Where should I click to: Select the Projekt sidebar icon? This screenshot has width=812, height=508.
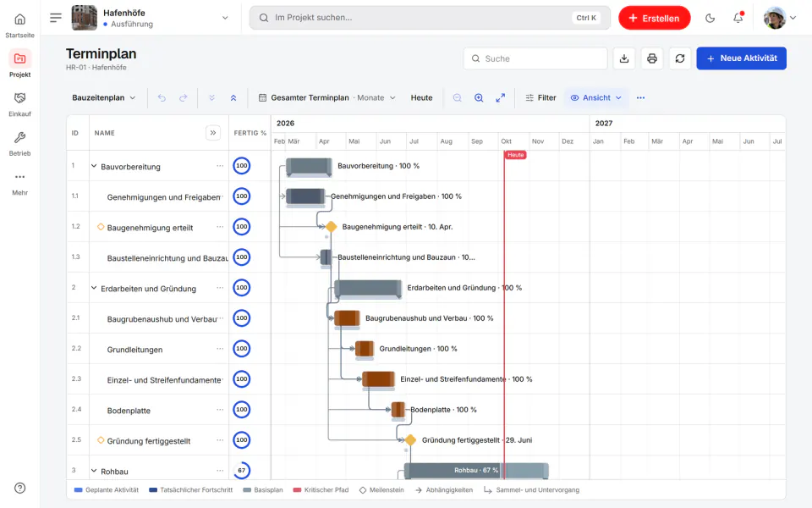tap(19, 58)
